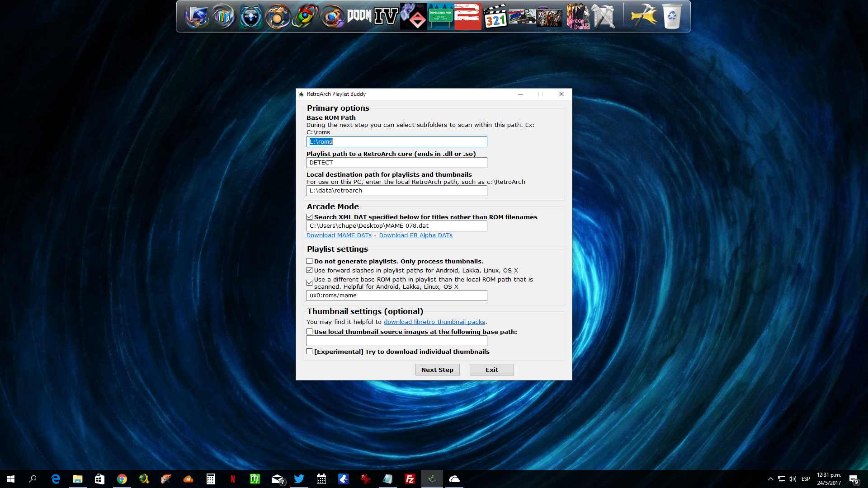
Task: Click the Exit button
Action: point(491,370)
